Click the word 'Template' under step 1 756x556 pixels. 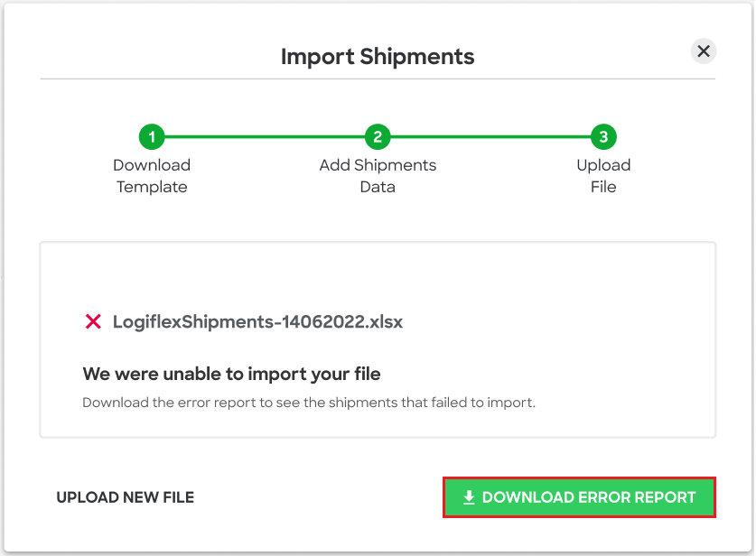tap(152, 187)
